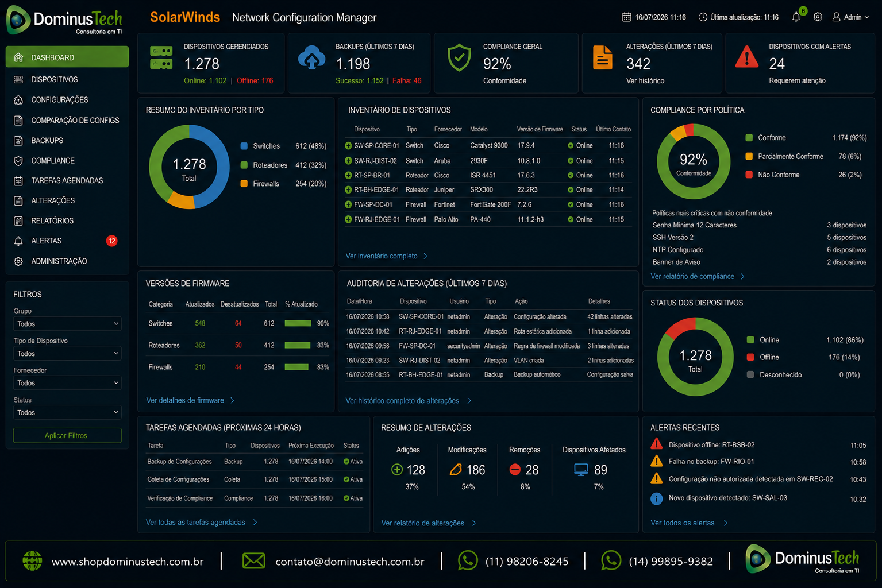Click the Administração gear sidebar icon
Screen dimensions: 882x588
coord(18,261)
